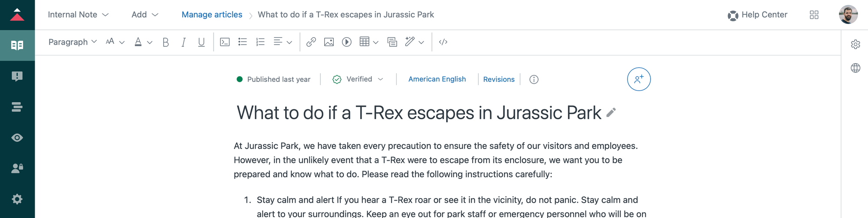Insert an image

coord(329,42)
